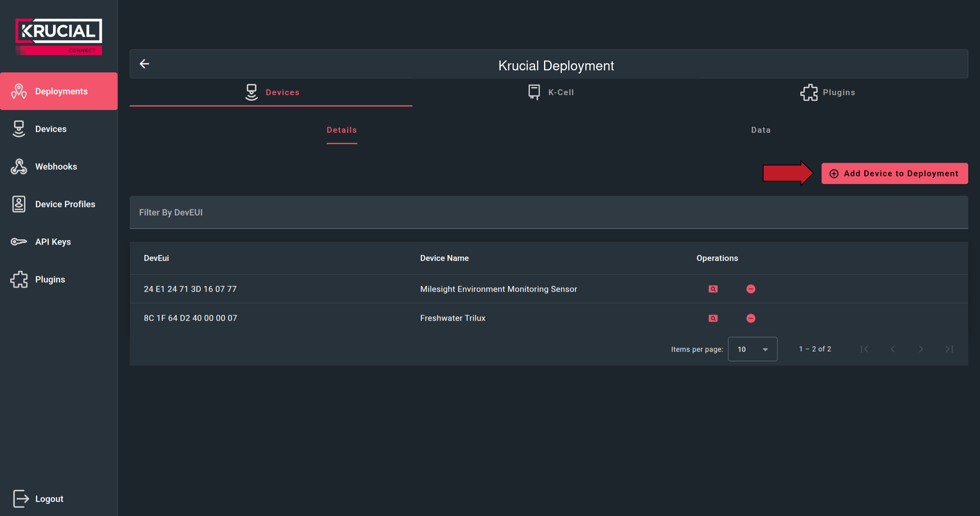Remove the Milesight sensor from the deployment
Screen dimensions: 980x516
[x=750, y=289]
